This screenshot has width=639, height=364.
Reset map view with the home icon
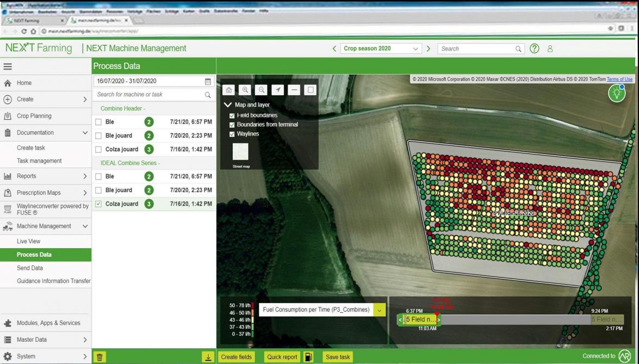[x=229, y=90]
